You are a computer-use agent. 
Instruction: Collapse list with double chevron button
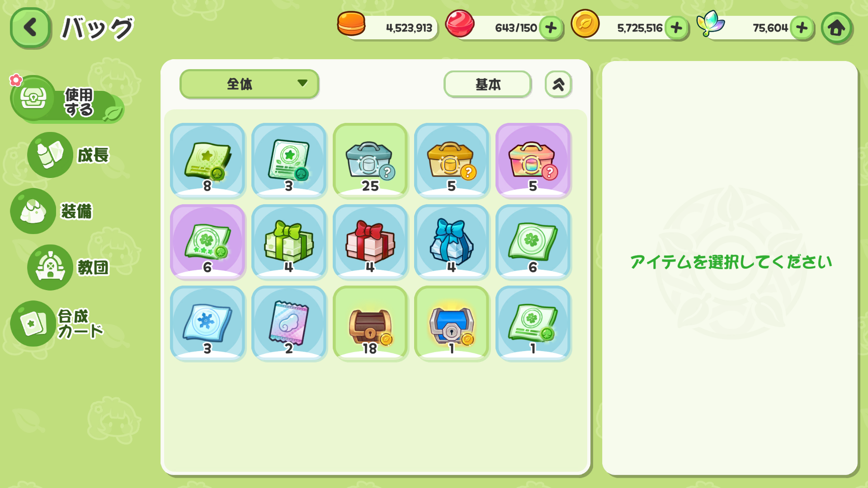558,84
